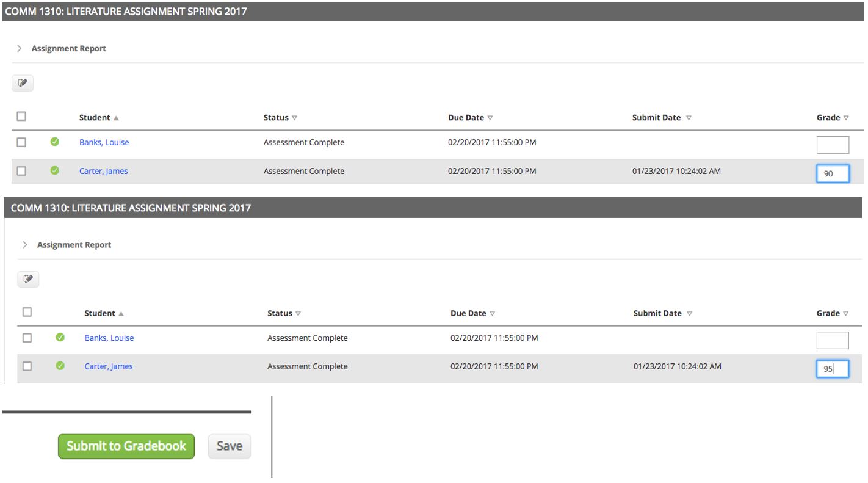Click the empty grade field for Banks, Louise in the lower table

coord(833,340)
